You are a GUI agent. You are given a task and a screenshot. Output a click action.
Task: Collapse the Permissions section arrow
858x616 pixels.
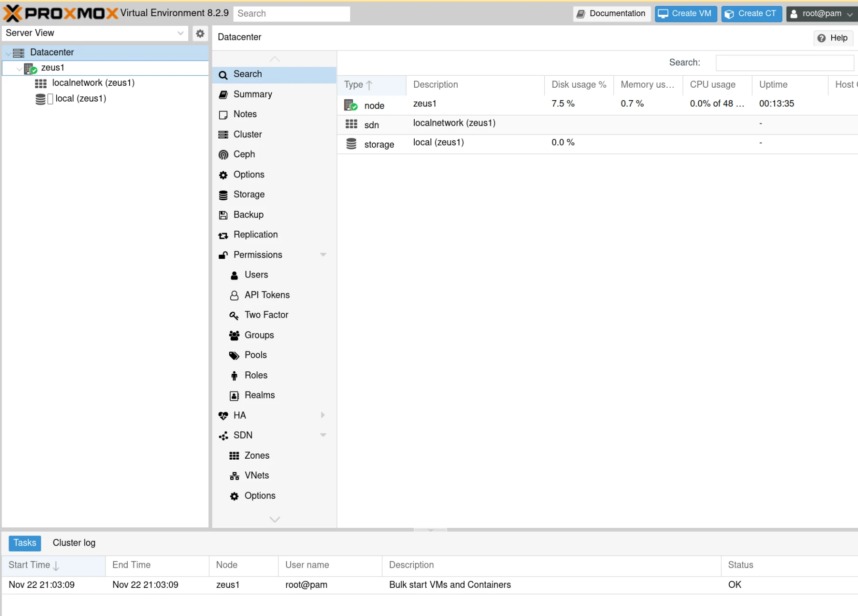pos(323,255)
